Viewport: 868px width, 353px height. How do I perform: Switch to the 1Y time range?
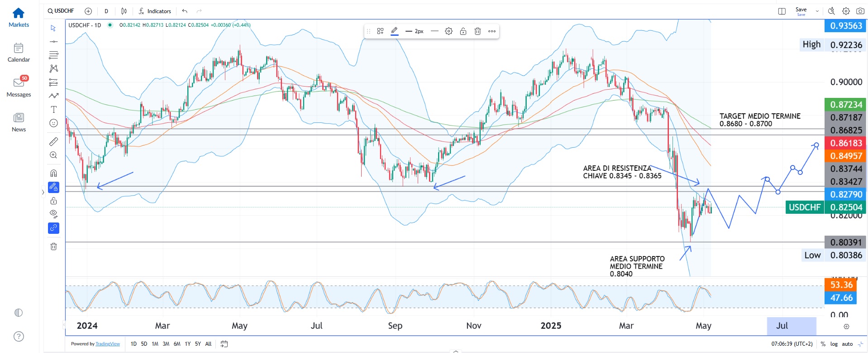tap(187, 344)
